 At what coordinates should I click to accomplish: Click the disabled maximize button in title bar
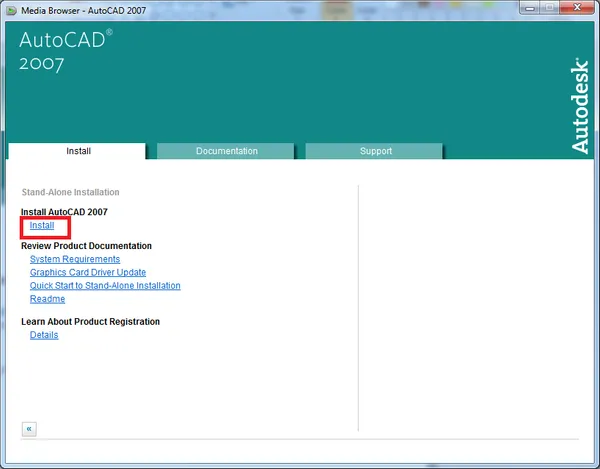click(x=550, y=7)
